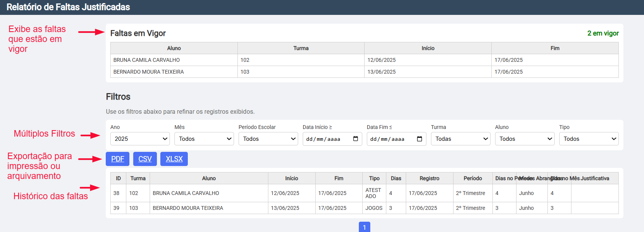Click the Data Fim date input

tap(391, 139)
